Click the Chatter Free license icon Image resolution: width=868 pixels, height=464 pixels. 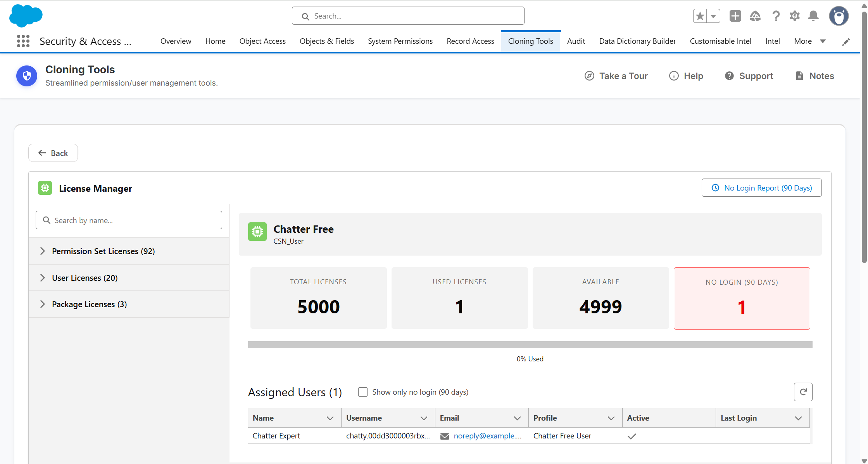[x=257, y=232]
